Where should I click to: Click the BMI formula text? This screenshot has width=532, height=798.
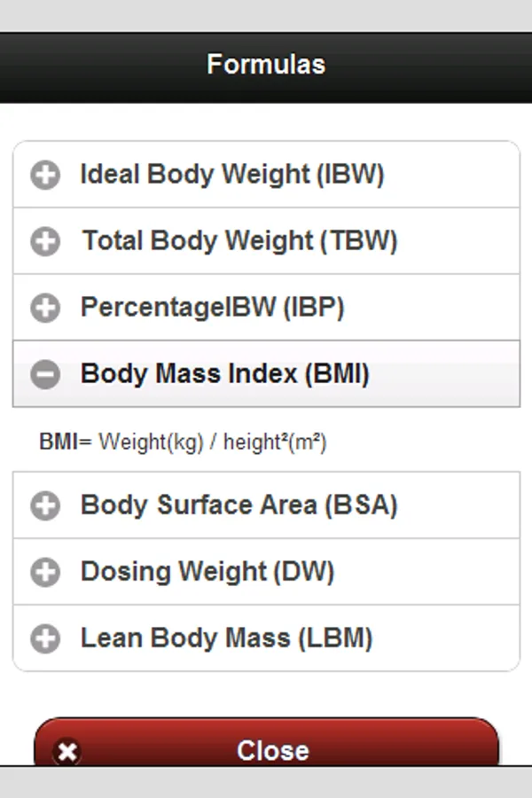click(x=183, y=442)
